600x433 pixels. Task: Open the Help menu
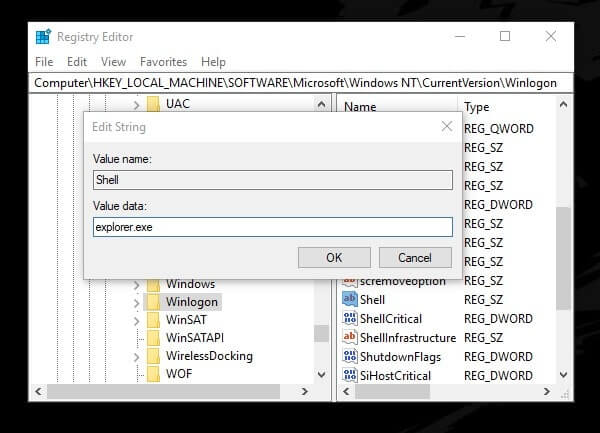point(213,62)
